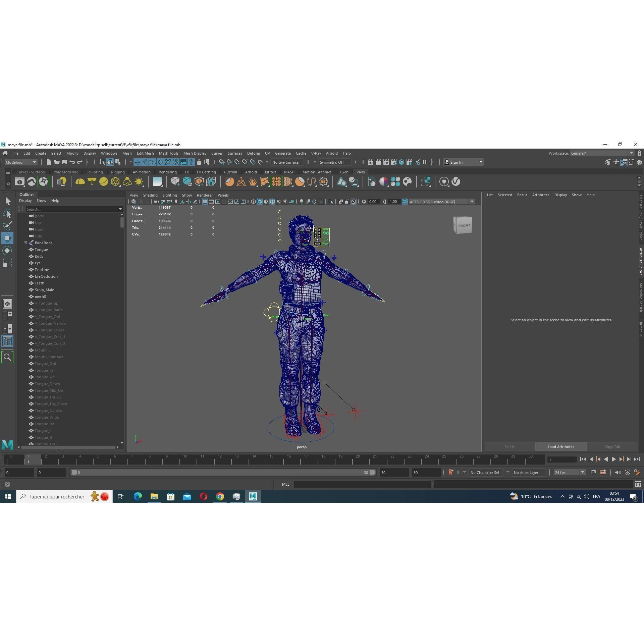Toggle the sound mute speaker icon
The image size is (644, 644).
click(618, 472)
